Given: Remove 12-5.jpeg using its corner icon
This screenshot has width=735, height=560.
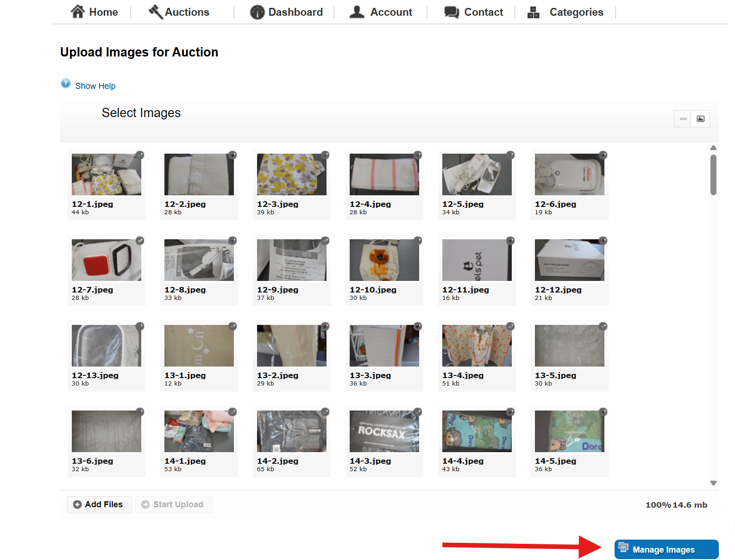Looking at the screenshot, I should [x=510, y=155].
